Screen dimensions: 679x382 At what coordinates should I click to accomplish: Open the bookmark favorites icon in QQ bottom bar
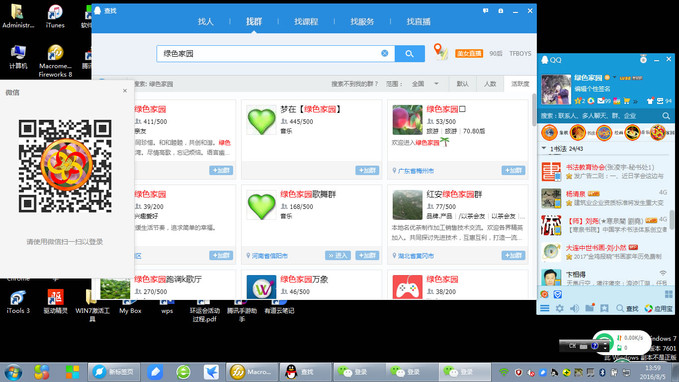pyautogui.click(x=605, y=308)
